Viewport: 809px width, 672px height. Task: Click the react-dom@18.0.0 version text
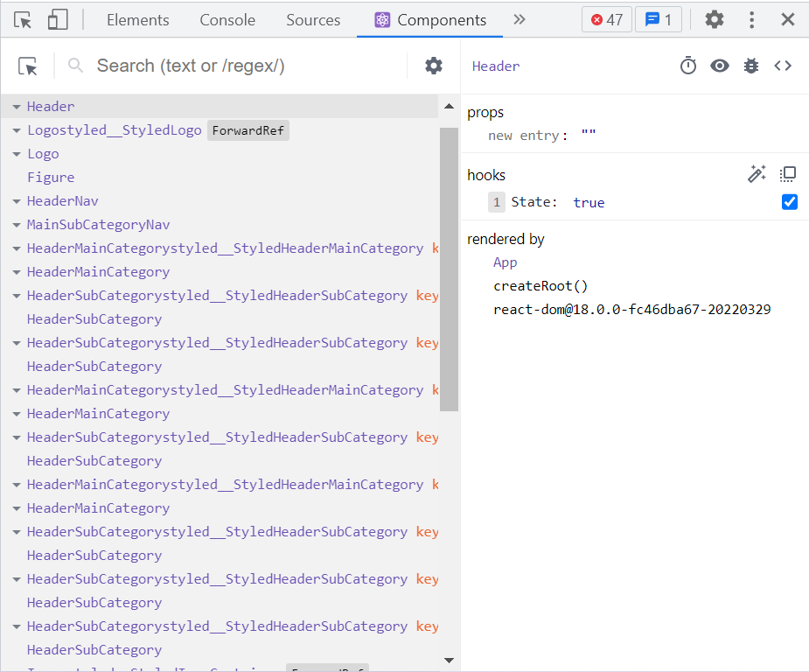point(632,310)
